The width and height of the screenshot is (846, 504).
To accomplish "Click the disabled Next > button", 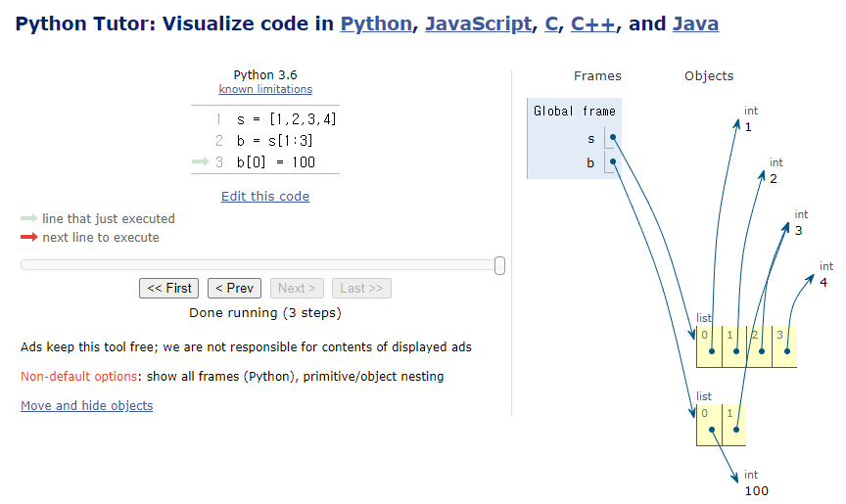I will click(297, 288).
